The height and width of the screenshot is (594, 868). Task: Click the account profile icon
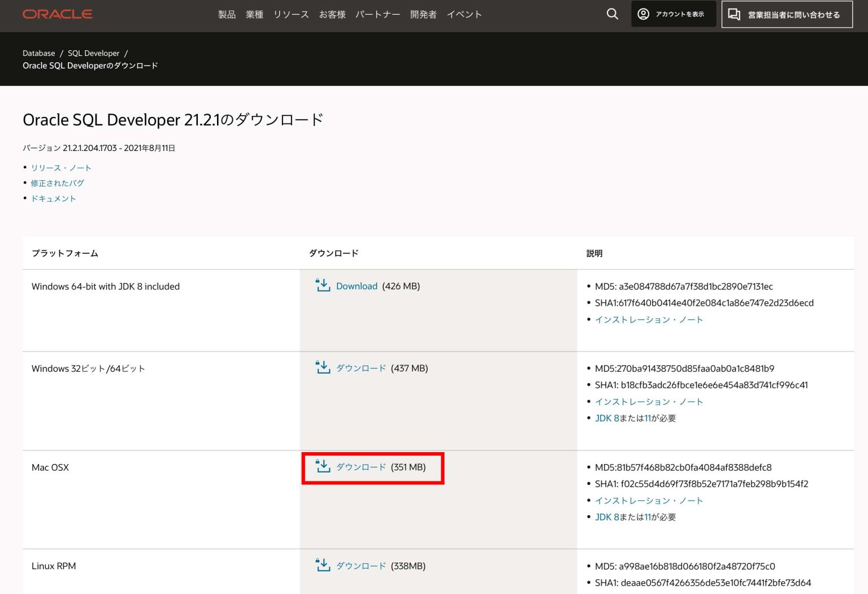coord(643,14)
